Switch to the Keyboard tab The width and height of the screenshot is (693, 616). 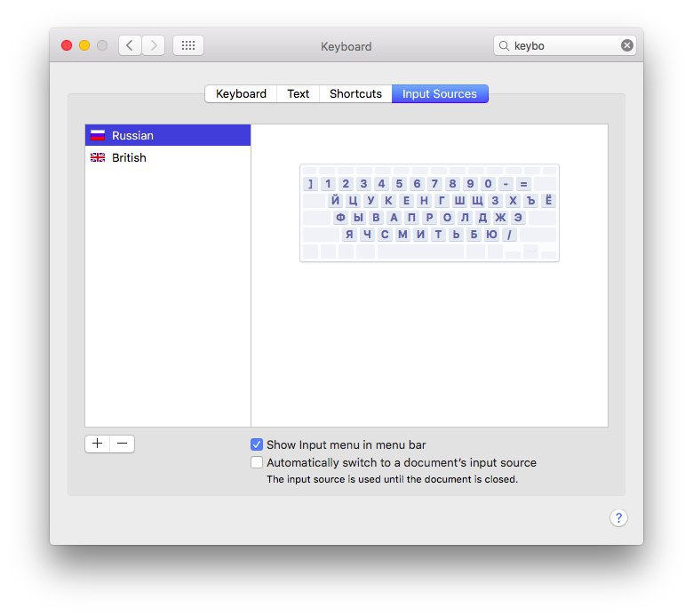[241, 93]
